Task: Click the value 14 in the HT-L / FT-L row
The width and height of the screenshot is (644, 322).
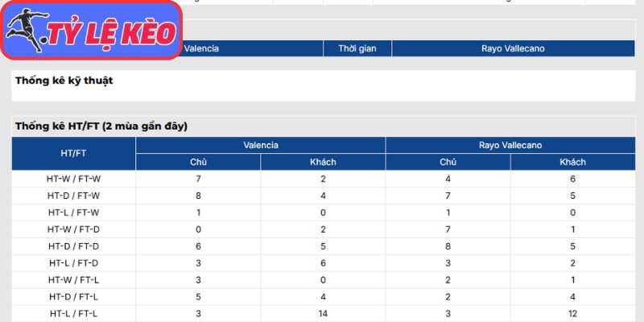Action: 323,314
